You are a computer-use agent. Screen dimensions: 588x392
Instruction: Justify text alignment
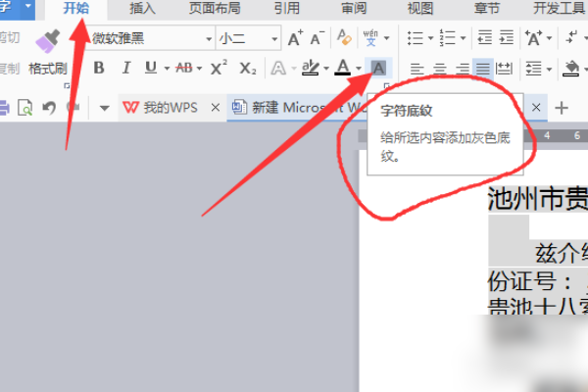pos(483,69)
